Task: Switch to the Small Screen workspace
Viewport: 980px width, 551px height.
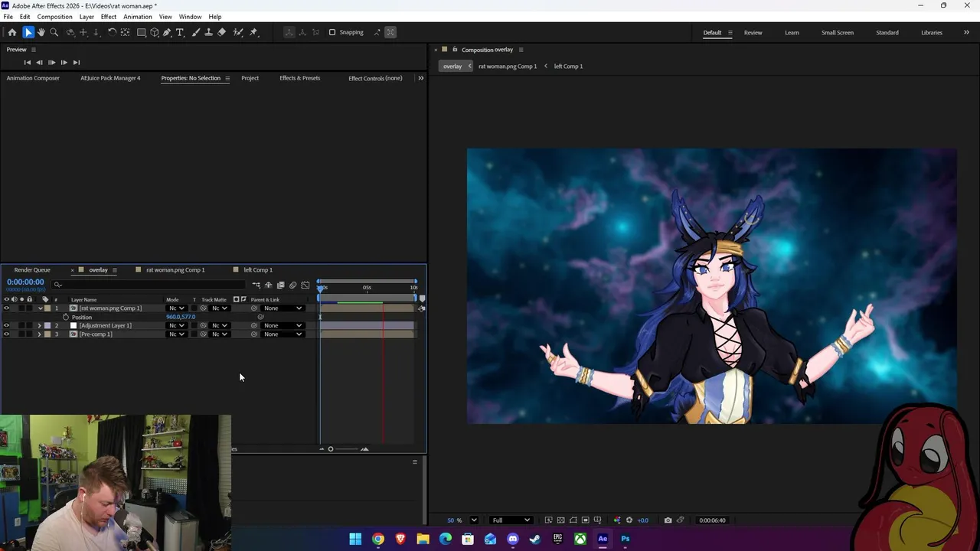Action: (838, 33)
